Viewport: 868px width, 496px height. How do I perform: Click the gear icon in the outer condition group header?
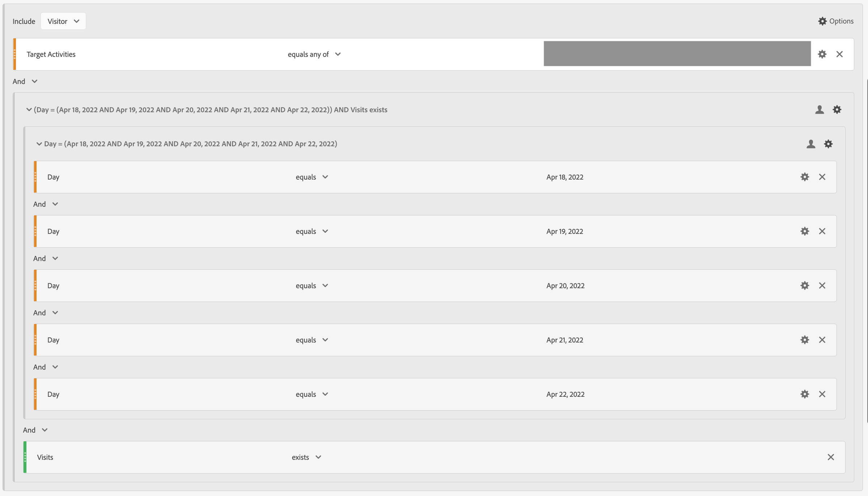pyautogui.click(x=838, y=110)
